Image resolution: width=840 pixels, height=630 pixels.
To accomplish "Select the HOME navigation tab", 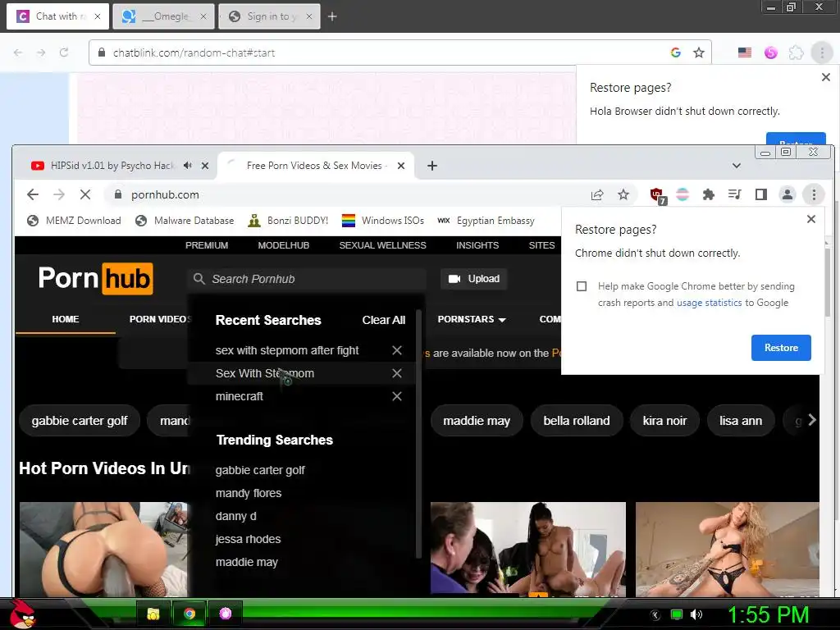I will click(x=66, y=319).
